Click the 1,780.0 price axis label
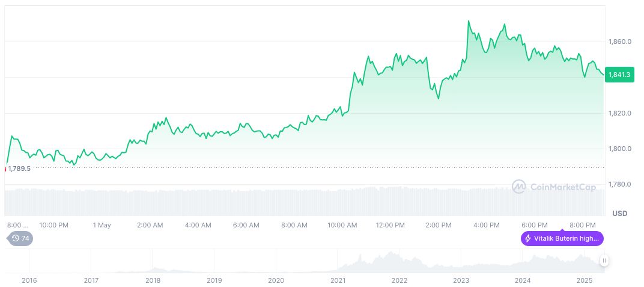The height and width of the screenshot is (287, 644). coord(619,184)
